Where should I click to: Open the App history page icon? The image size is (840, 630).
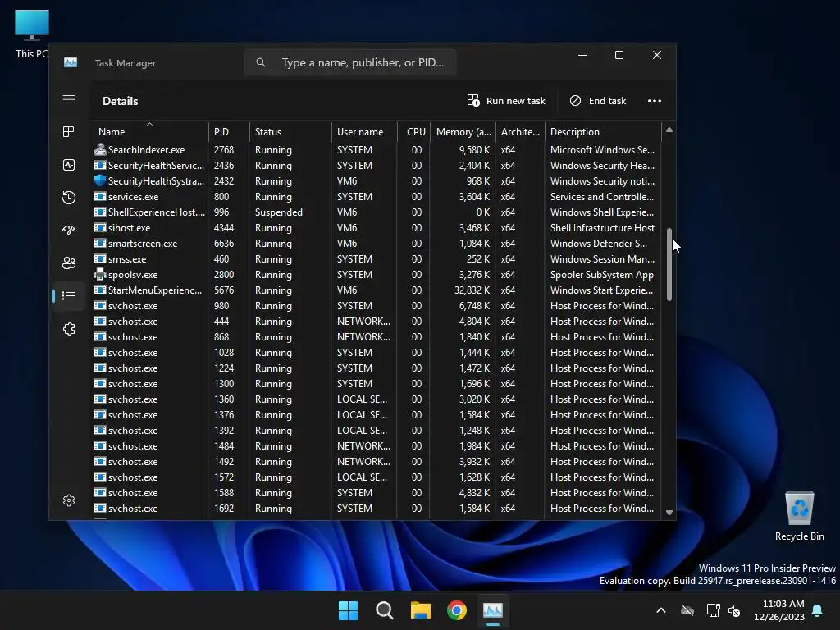69,198
